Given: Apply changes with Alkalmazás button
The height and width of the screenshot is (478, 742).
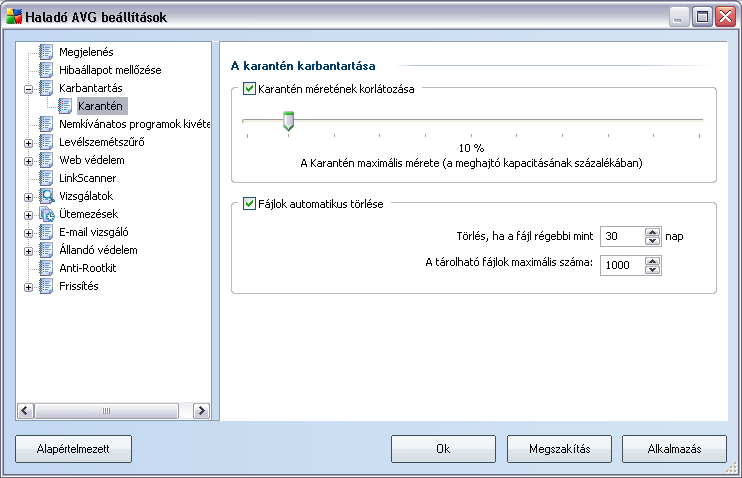Looking at the screenshot, I should [674, 449].
